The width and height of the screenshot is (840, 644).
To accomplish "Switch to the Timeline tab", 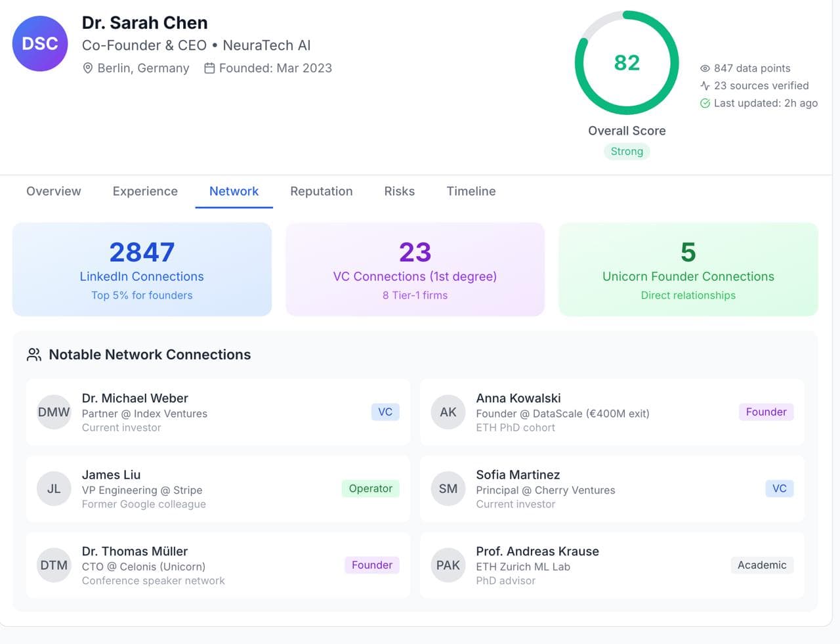I will [471, 191].
